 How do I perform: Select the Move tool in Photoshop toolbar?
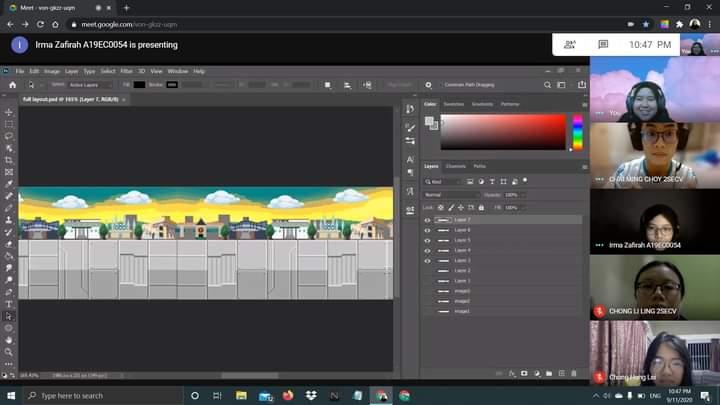pos(9,111)
